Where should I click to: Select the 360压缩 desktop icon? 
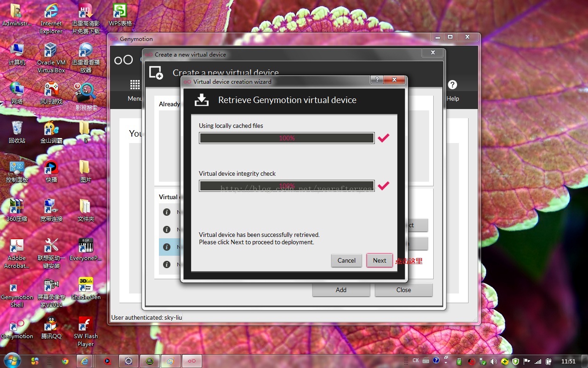(17, 211)
